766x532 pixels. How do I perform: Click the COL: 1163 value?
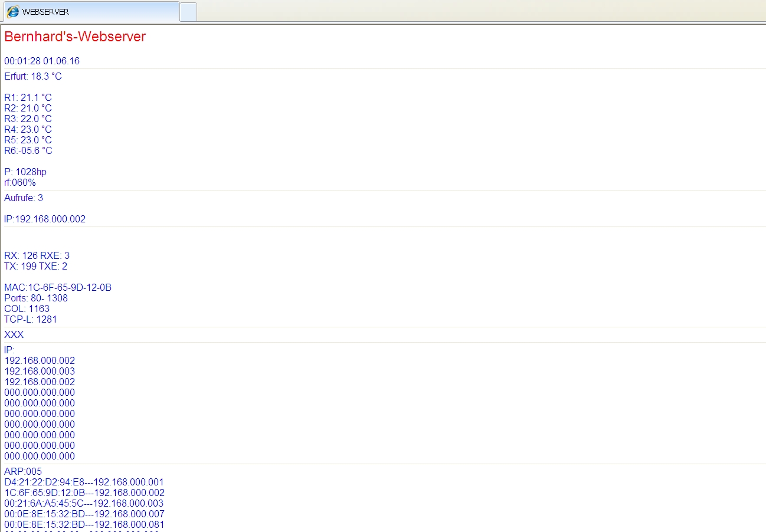[27, 308]
